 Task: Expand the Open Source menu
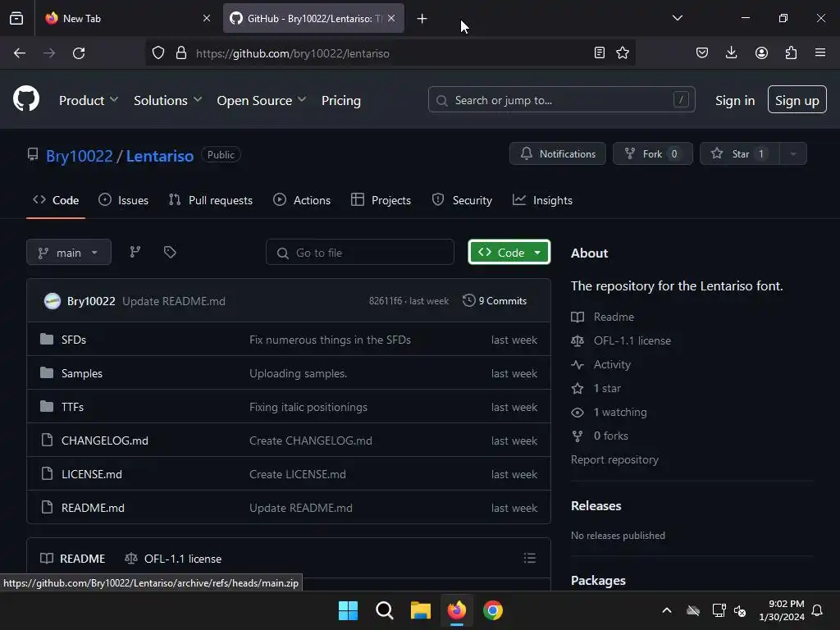tap(262, 100)
